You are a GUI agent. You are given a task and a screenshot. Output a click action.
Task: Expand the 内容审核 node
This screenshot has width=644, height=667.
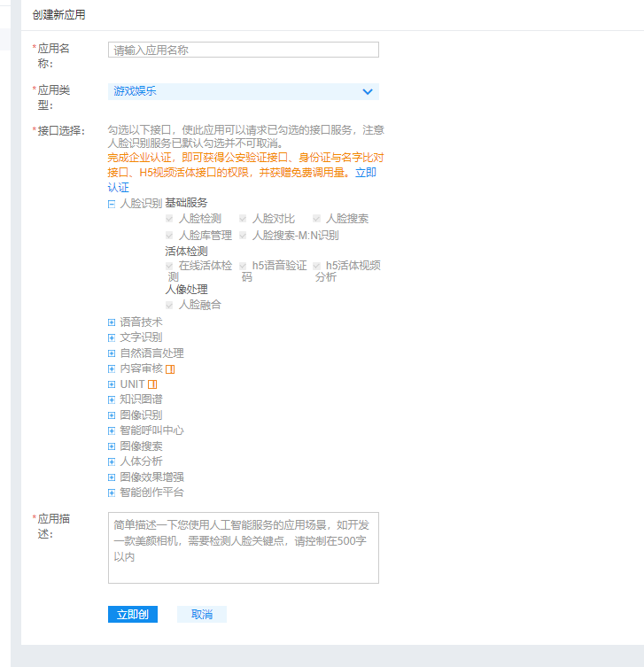(x=112, y=368)
